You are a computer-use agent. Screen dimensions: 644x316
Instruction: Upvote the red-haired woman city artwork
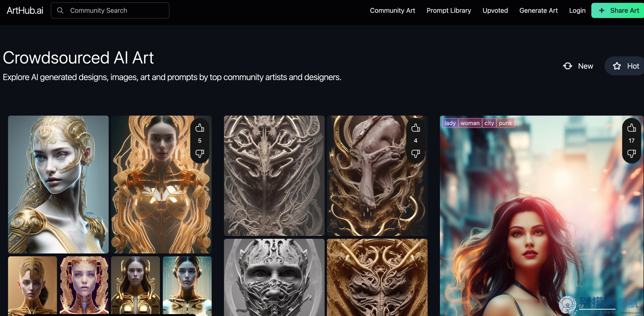click(631, 128)
